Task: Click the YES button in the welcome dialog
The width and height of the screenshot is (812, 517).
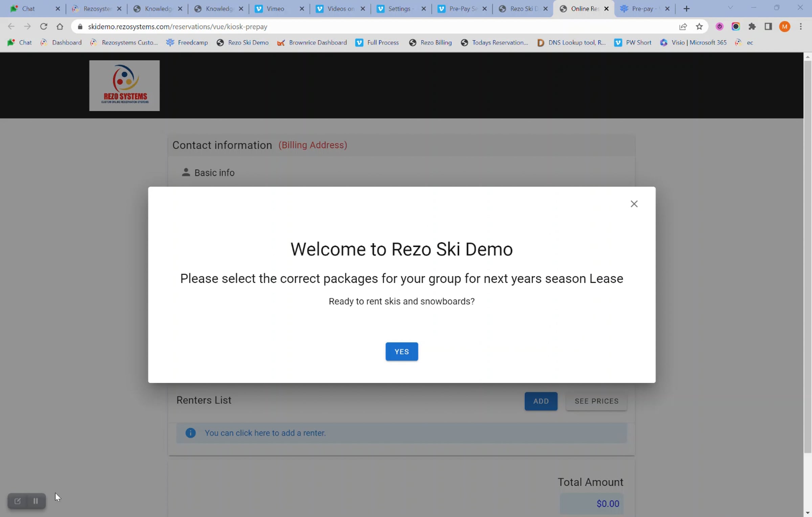Action: (x=402, y=352)
